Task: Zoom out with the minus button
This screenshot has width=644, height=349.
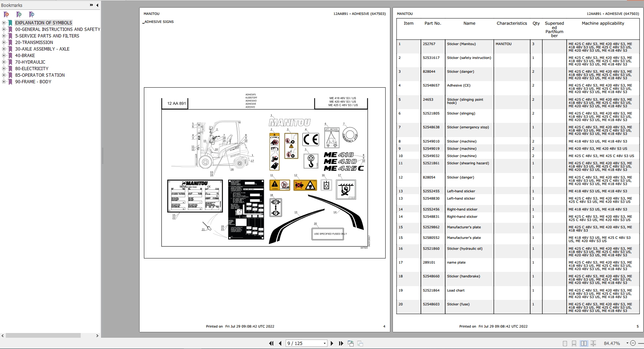Action: click(633, 343)
